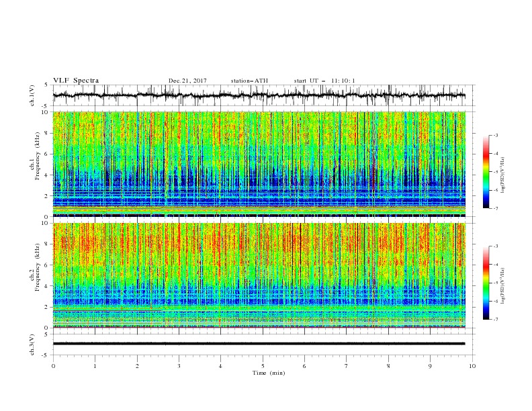The height and width of the screenshot is (411, 532).
Task: Click inside the ch.1 spectrogram panel
Action: tap(259, 164)
